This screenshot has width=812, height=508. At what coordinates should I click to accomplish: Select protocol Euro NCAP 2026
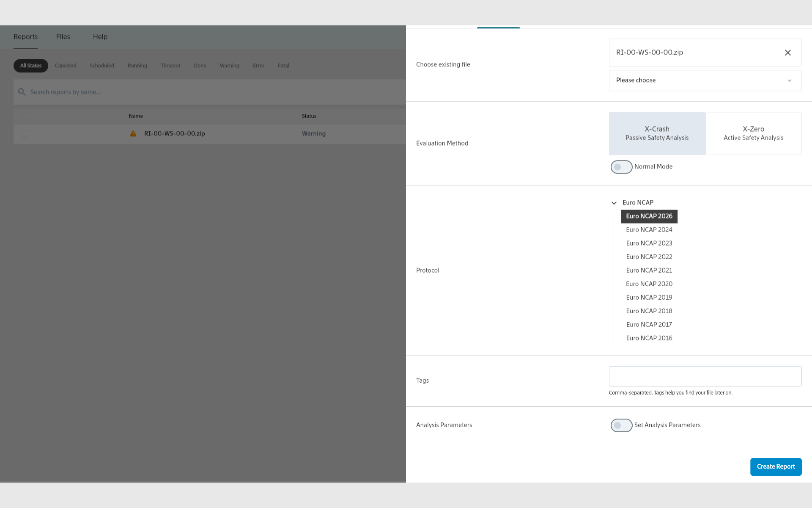coord(649,216)
